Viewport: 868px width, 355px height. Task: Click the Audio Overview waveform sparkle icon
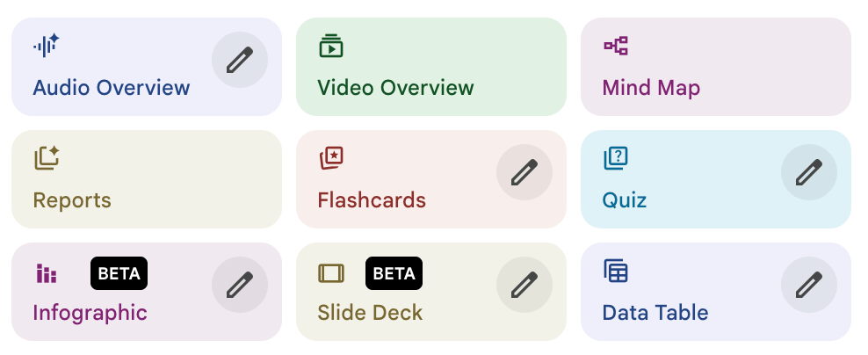[x=47, y=45]
